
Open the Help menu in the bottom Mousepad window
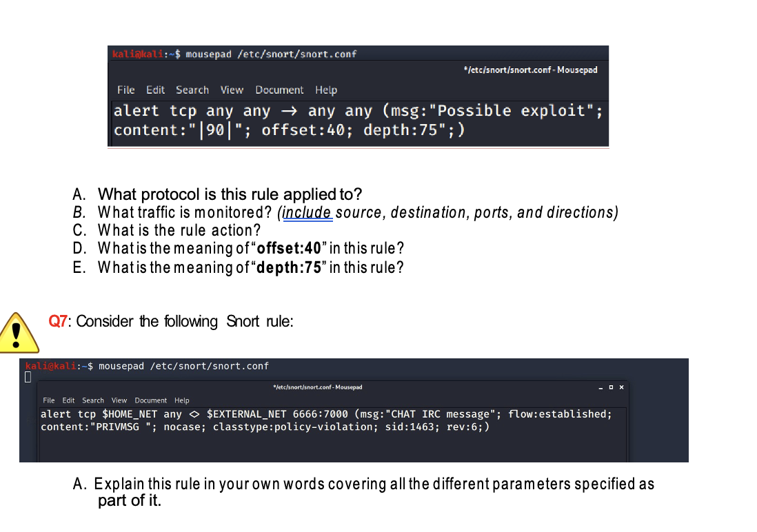pos(181,400)
